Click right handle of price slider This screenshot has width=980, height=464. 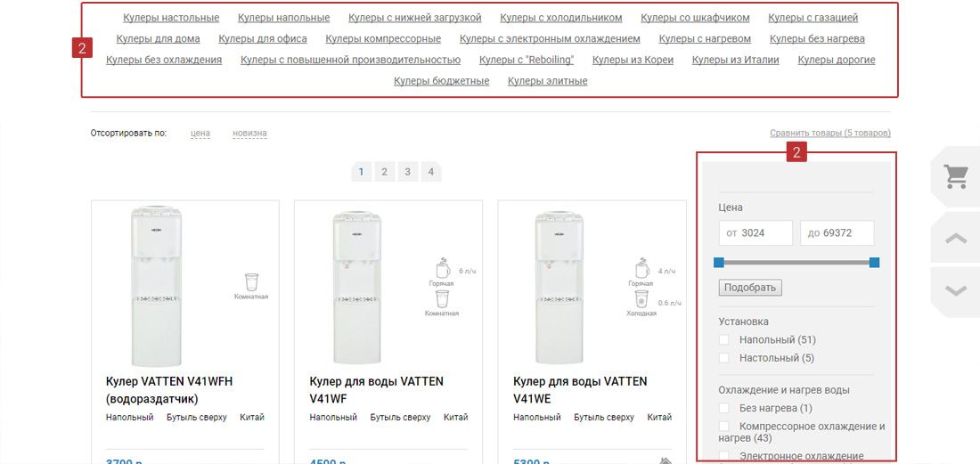coord(874,263)
